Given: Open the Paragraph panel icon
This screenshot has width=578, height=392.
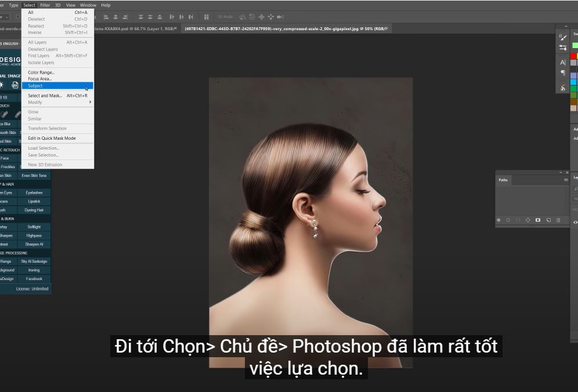Looking at the screenshot, I should click(563, 73).
